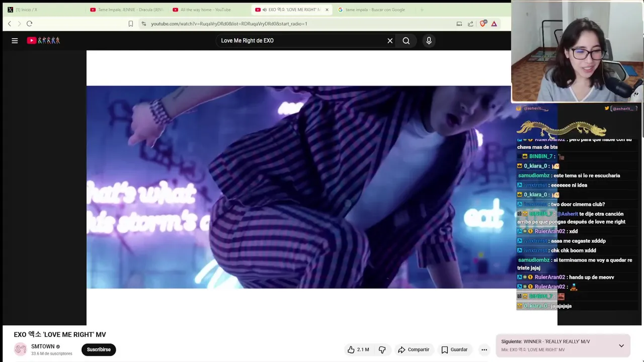Close the EXO LOVE ME RIGHT tab
This screenshot has width=644, height=362.
327,10
